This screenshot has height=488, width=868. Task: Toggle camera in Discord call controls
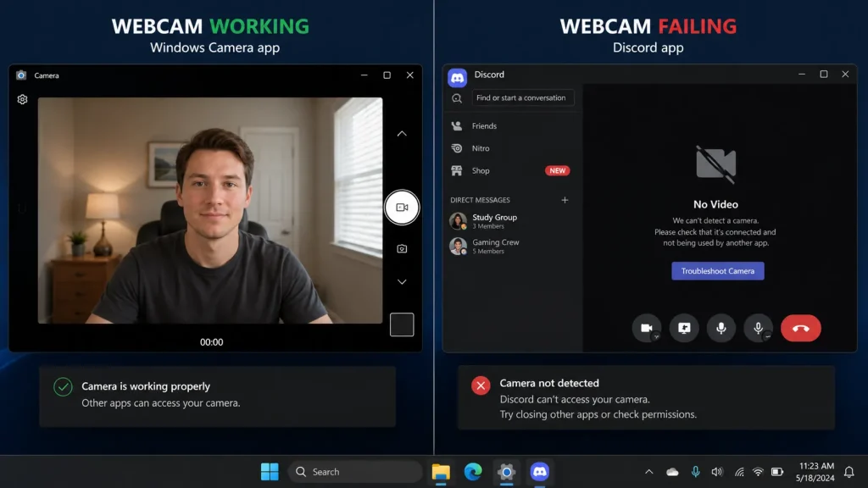point(647,328)
